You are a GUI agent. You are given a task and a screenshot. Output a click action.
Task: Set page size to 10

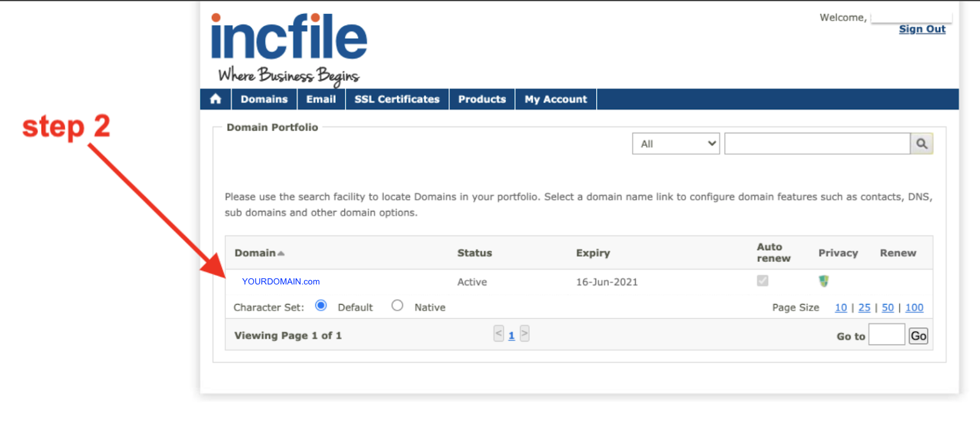point(841,307)
